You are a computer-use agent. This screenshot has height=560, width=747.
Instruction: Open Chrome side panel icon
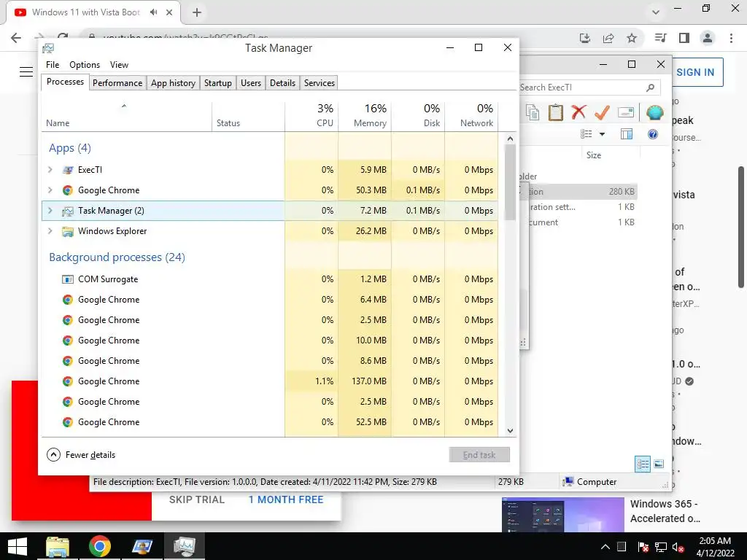[684, 38]
